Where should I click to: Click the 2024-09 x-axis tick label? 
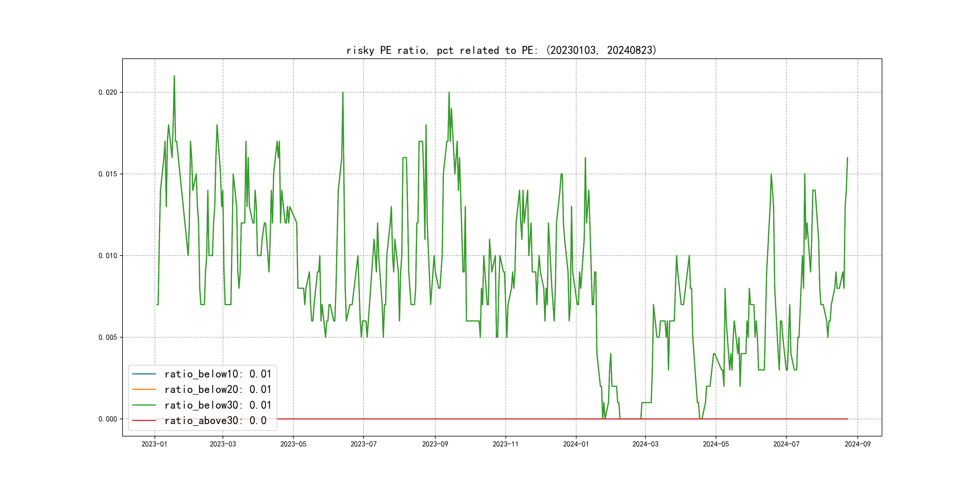point(857,444)
